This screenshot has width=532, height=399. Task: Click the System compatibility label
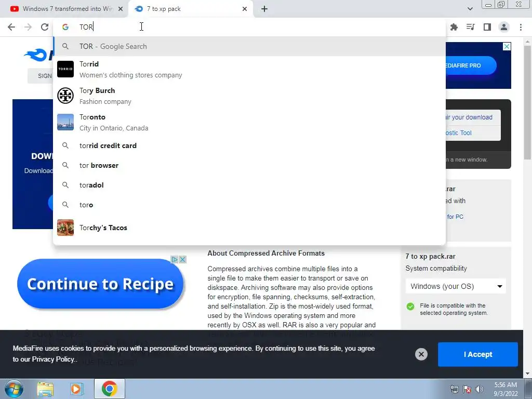(x=436, y=269)
